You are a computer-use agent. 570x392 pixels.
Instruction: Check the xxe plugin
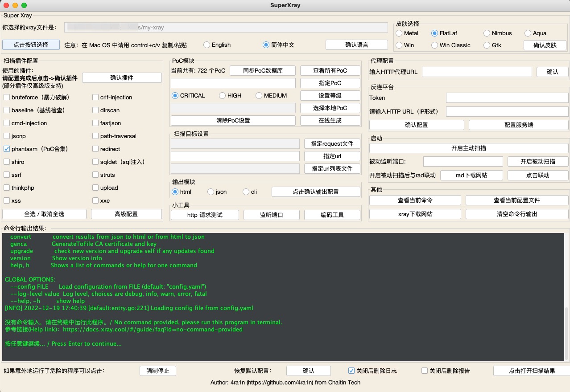[95, 200]
